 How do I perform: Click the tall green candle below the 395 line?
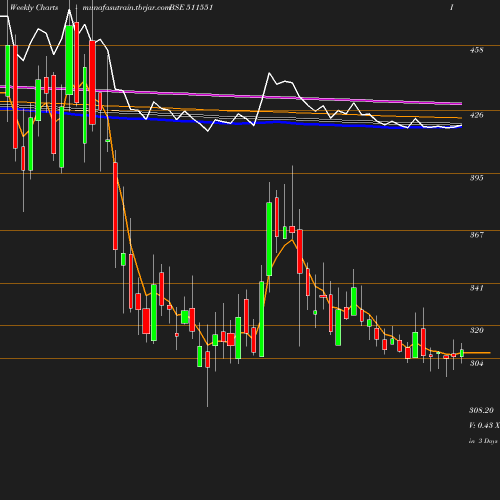click(269, 239)
